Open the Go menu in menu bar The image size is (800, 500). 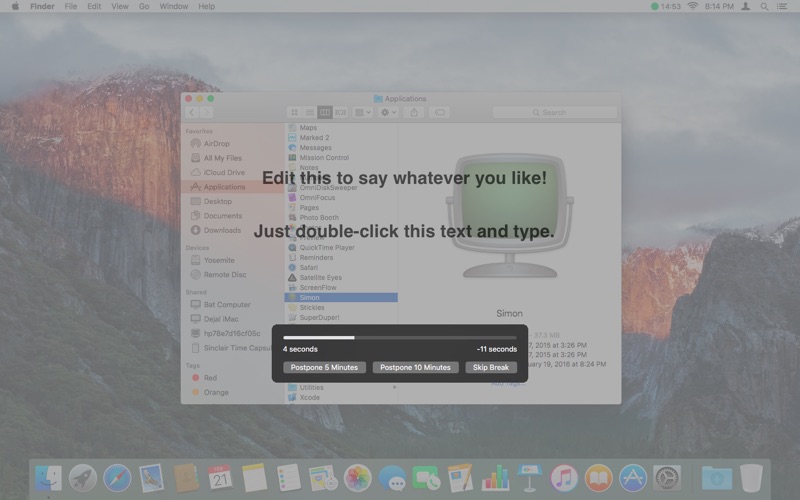point(144,6)
